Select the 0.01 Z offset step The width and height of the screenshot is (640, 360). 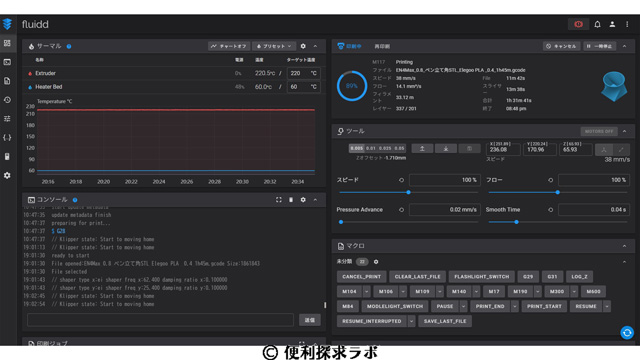click(x=371, y=148)
